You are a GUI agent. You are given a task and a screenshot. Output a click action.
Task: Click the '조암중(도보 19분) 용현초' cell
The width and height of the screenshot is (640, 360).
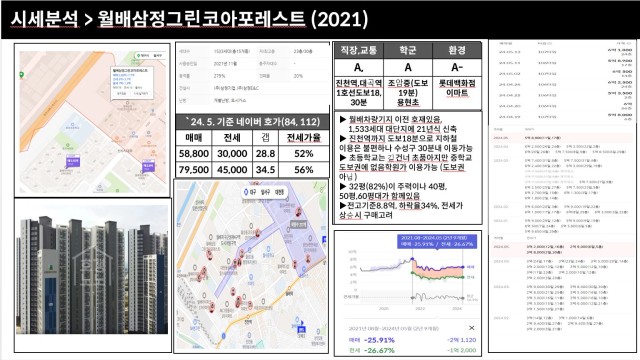(407, 93)
